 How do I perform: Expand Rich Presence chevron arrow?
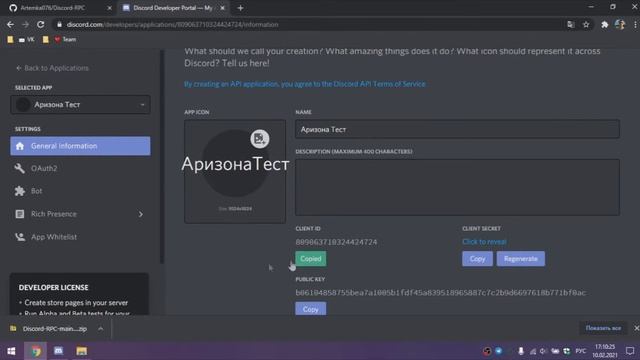coord(140,214)
